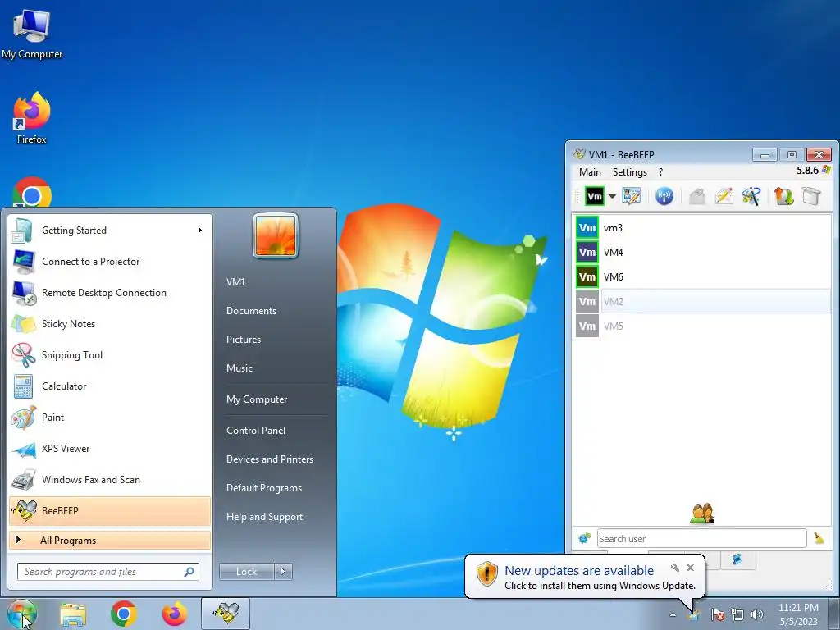840x630 pixels.
Task: Click the Vm user status avatar button in toolbar
Action: pos(595,196)
